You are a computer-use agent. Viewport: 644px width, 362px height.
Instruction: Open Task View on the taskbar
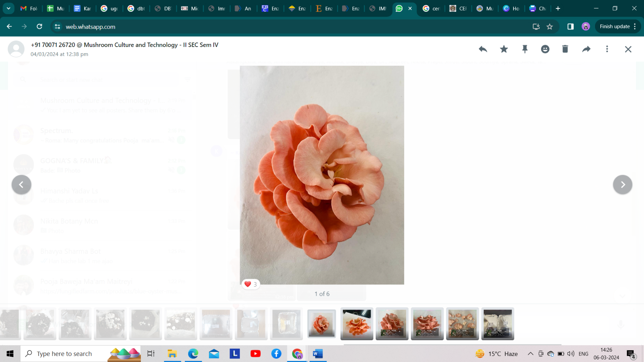(x=151, y=354)
